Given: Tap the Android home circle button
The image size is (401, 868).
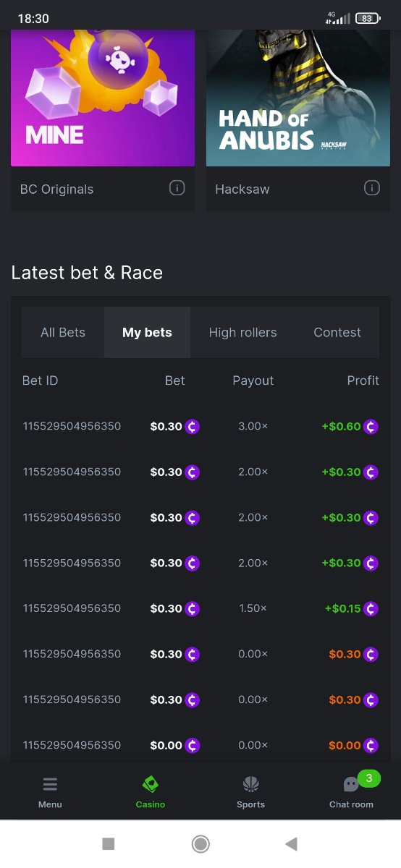Looking at the screenshot, I should pos(200,843).
